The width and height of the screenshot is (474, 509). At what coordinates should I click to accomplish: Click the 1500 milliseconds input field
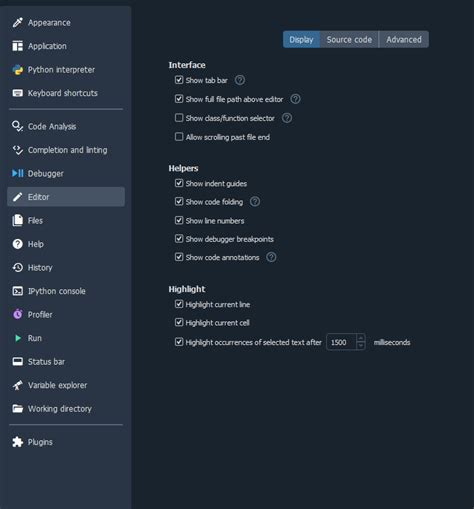[x=342, y=342]
